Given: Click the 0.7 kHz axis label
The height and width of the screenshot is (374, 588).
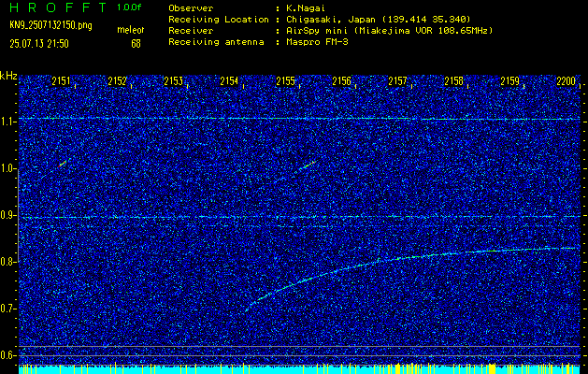Looking at the screenshot, I should 7,309.
